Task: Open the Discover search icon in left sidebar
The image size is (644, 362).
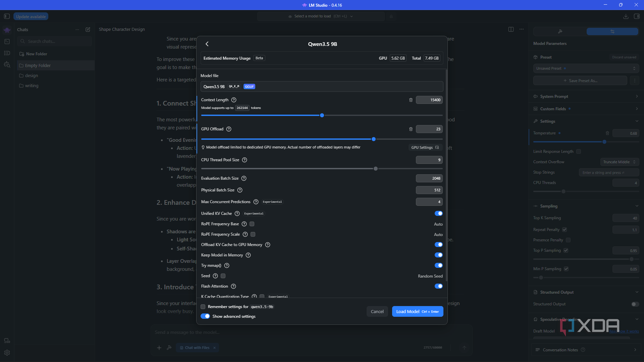Action: click(x=7, y=65)
